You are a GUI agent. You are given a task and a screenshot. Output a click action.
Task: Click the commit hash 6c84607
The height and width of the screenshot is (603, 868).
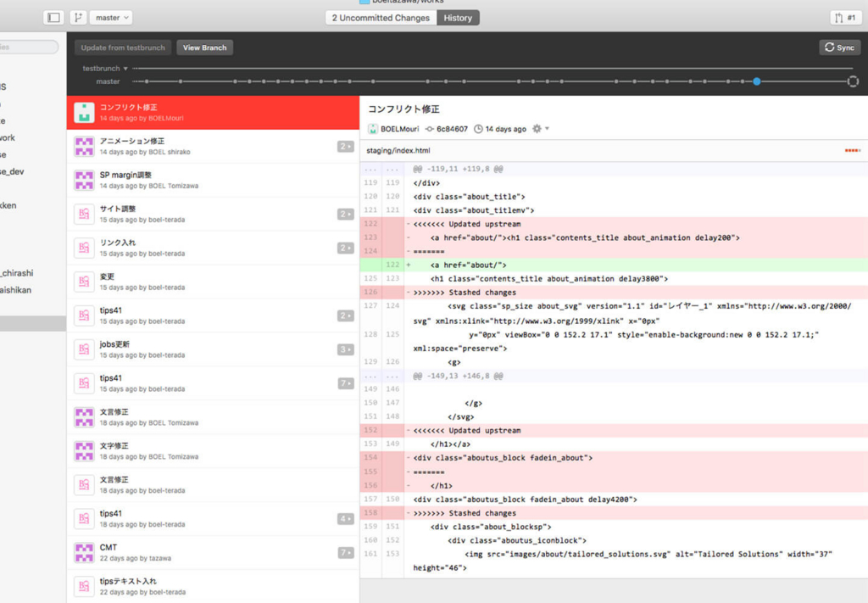452,129
